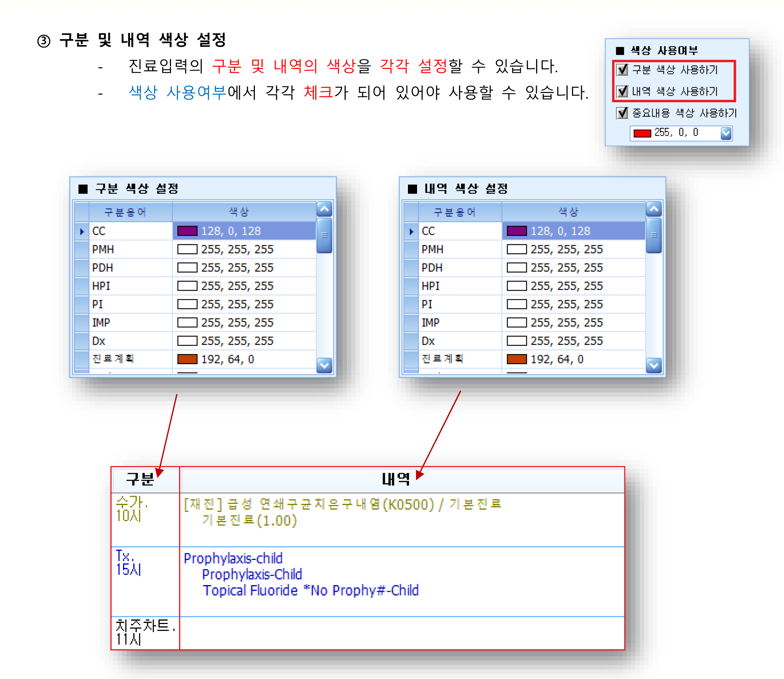Toggle 내역 색상 사용하기 checkbox

pyautogui.click(x=623, y=91)
